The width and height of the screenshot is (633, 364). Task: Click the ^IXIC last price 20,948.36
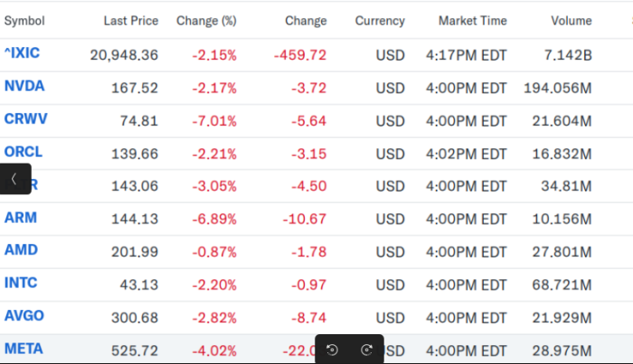tap(124, 55)
